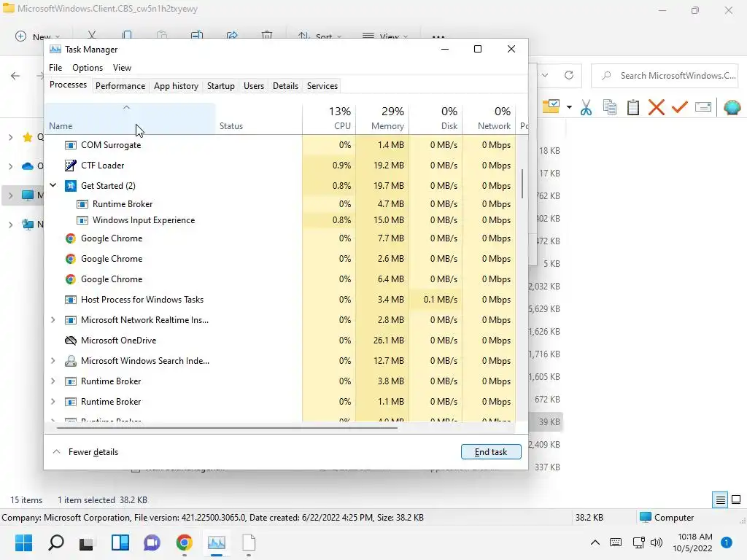Click the scissors Cut icon in Explorer toolbar
This screenshot has width=747, height=560.
coord(586,107)
